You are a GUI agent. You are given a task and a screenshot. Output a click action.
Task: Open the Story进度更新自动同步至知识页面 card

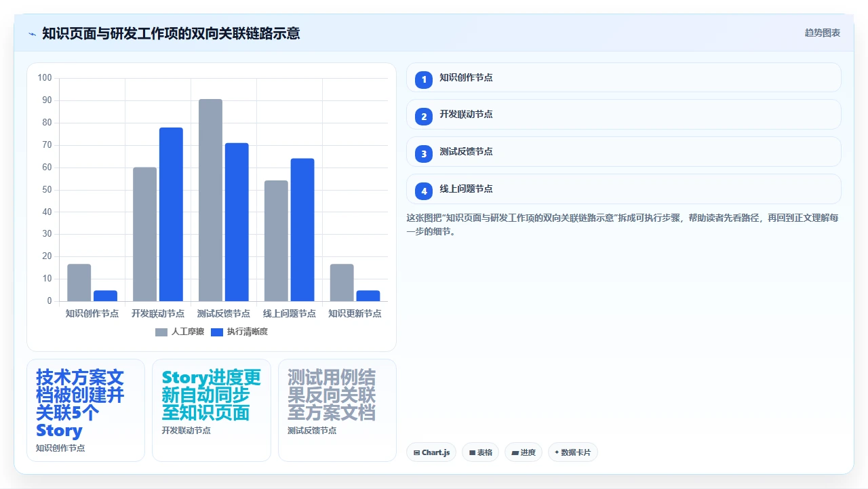pyautogui.click(x=212, y=410)
